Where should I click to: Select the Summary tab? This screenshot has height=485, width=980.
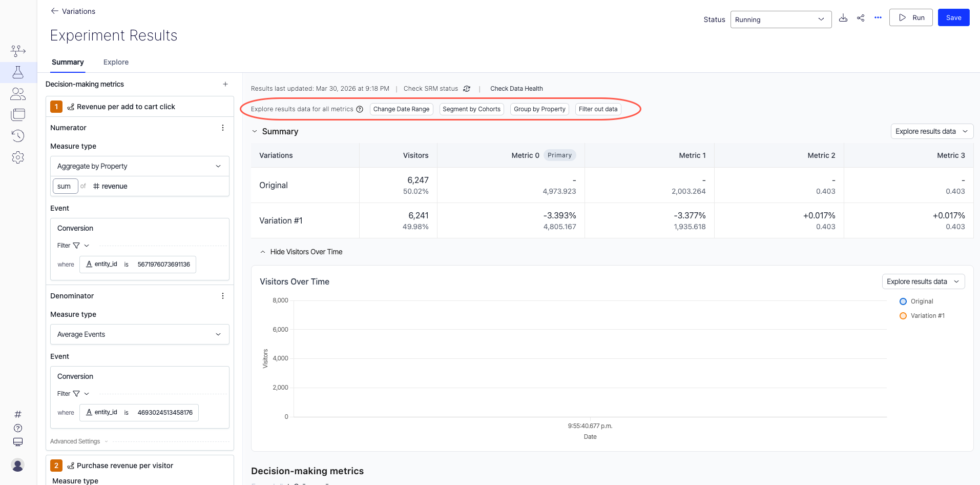point(68,62)
